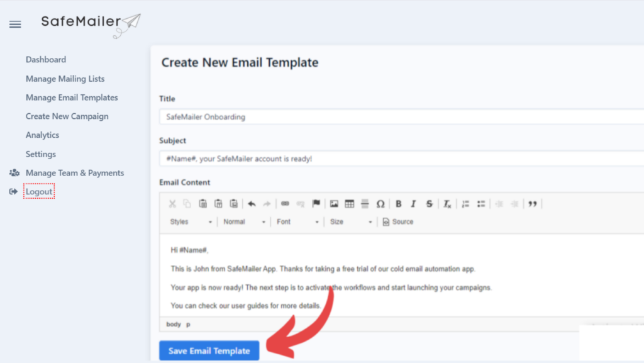644x363 pixels.
Task: Redo the last undone edit
Action: [x=267, y=204]
